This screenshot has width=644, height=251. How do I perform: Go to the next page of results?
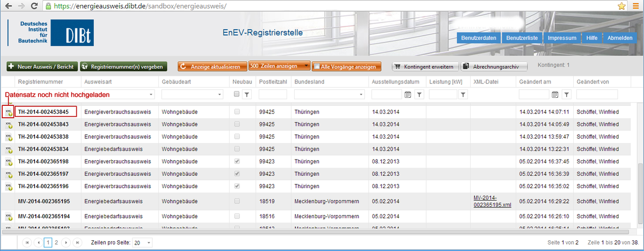(x=66, y=242)
